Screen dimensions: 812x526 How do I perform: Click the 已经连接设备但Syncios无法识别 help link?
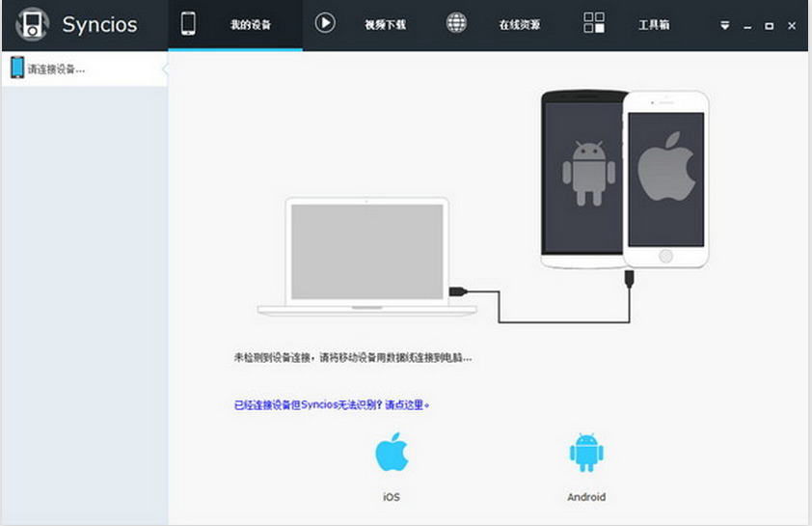(332, 404)
